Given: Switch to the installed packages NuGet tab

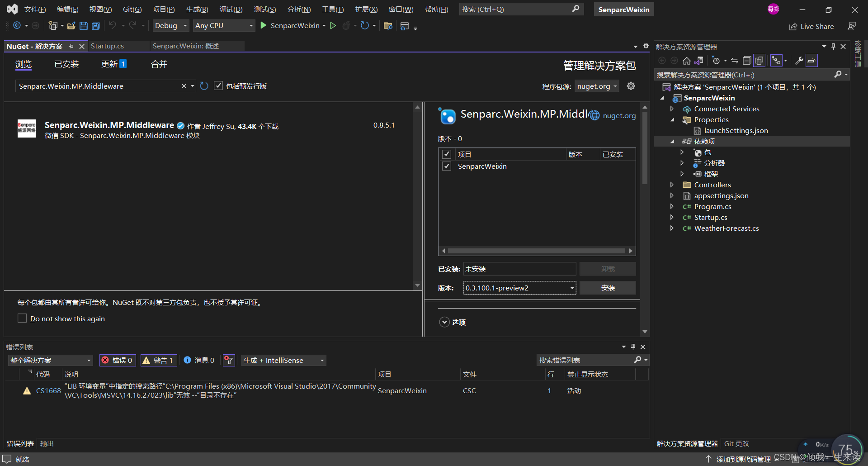Looking at the screenshot, I should pos(66,64).
